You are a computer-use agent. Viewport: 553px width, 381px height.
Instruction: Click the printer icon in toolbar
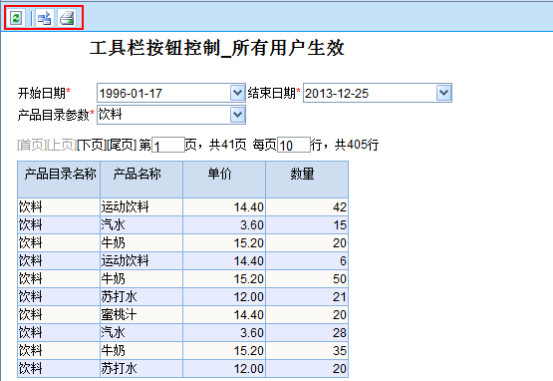[67, 18]
